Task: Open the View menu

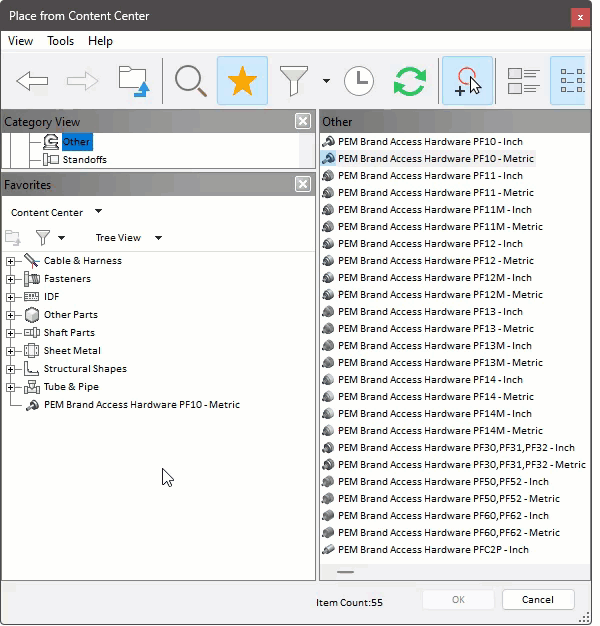Action: click(20, 41)
